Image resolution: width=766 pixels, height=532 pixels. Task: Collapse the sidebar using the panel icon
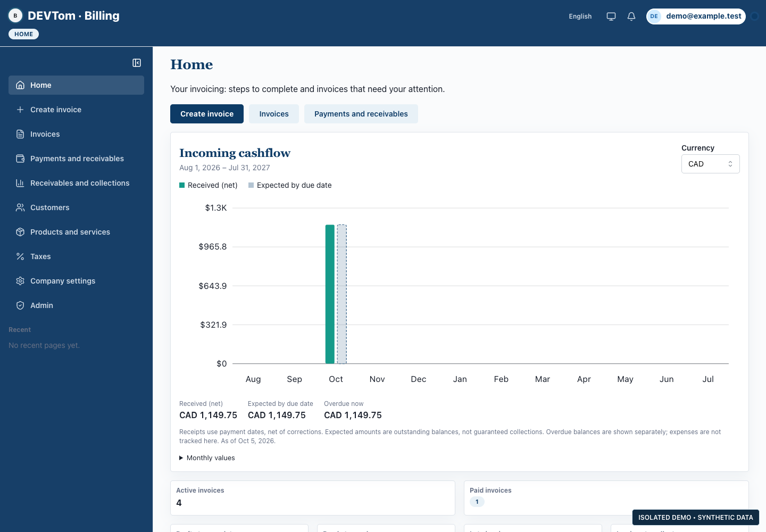point(137,63)
